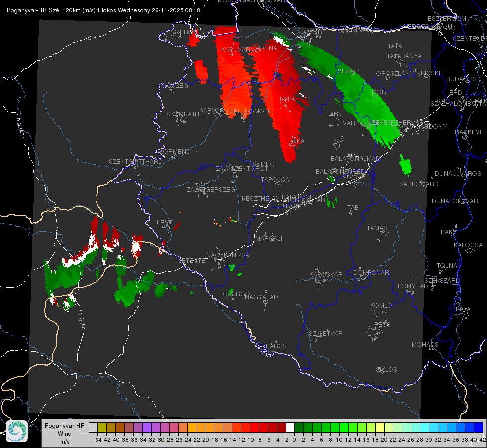Select the MOR town label

[379, 92]
